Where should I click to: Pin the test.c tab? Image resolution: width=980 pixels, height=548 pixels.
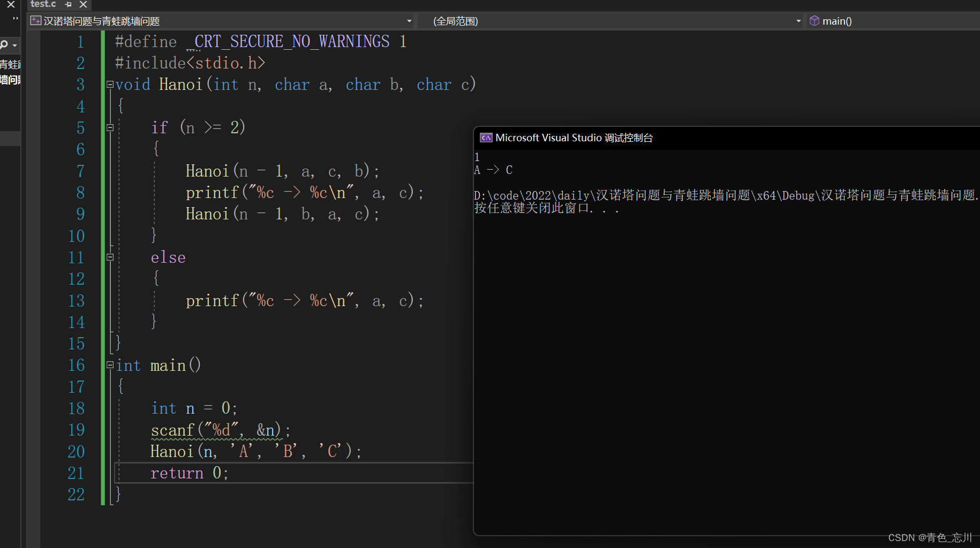[x=69, y=4]
